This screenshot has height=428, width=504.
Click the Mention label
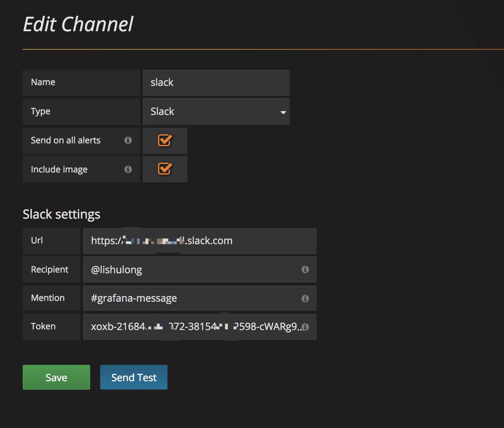click(48, 298)
